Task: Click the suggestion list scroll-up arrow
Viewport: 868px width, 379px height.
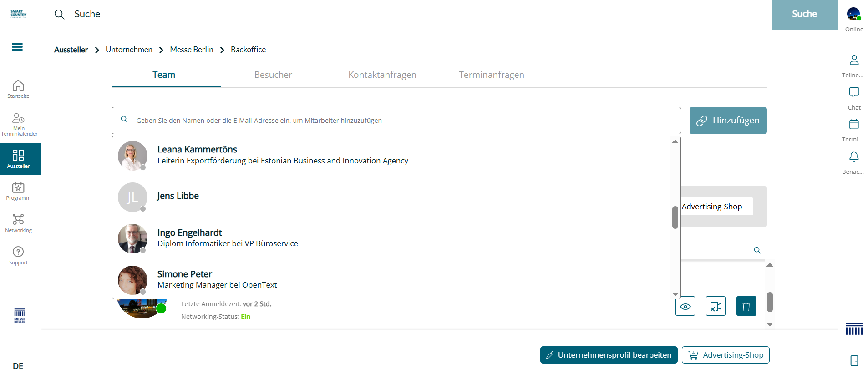Action: coord(675,141)
